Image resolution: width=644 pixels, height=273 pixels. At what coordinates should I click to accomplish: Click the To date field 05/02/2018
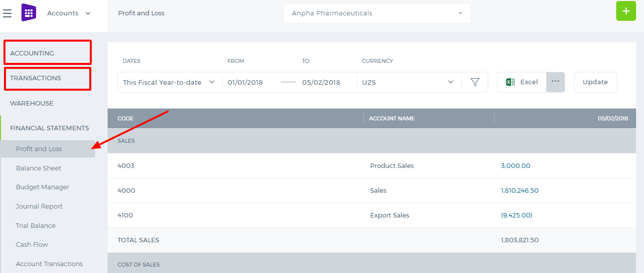point(321,82)
